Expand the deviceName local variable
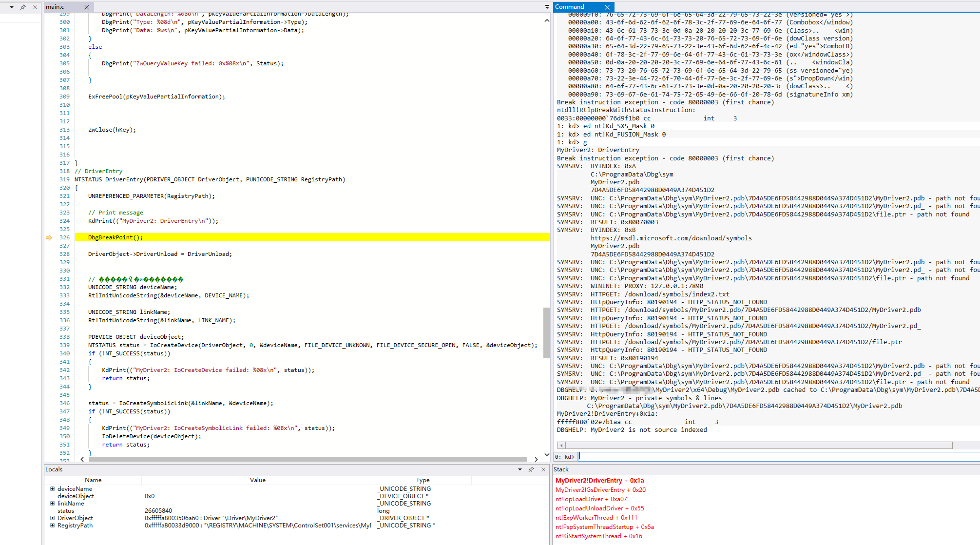This screenshot has height=545, width=980. tap(52, 488)
